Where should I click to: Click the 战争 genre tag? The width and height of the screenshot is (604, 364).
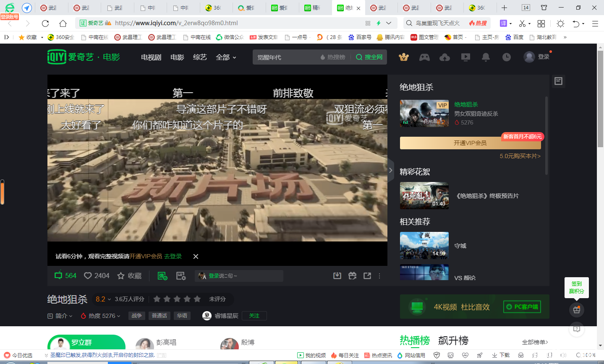click(137, 316)
